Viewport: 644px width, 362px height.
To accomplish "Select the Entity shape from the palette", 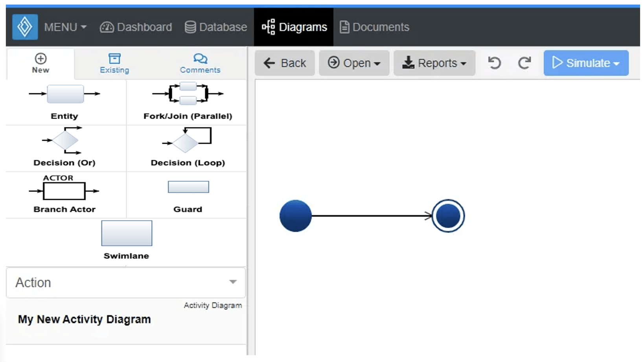I will pyautogui.click(x=64, y=94).
